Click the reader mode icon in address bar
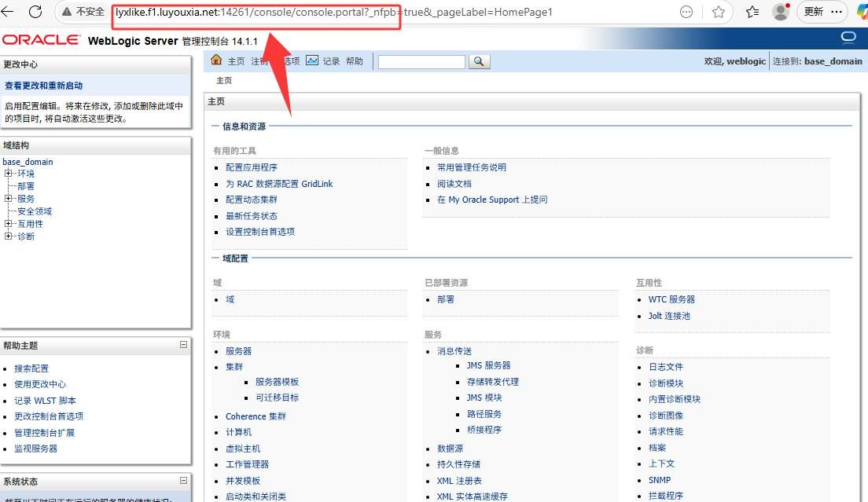Viewport: 868px width, 502px height. (x=686, y=12)
